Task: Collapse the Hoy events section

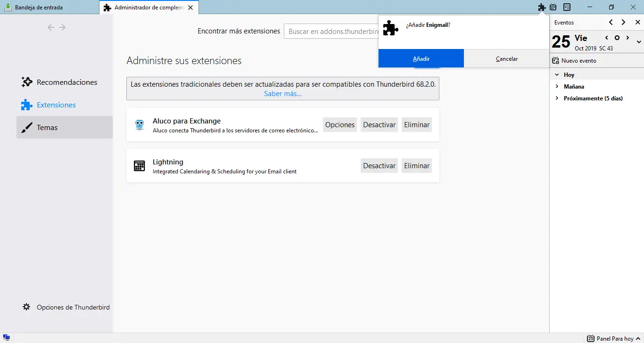Action: click(x=557, y=75)
